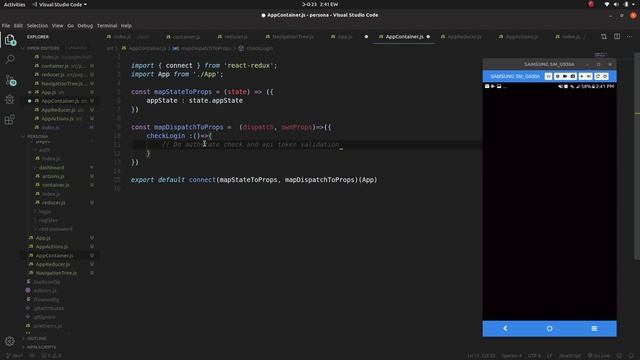Open AppActions.js in the persona file tree
Screen dimensions: 640x360
52,247
